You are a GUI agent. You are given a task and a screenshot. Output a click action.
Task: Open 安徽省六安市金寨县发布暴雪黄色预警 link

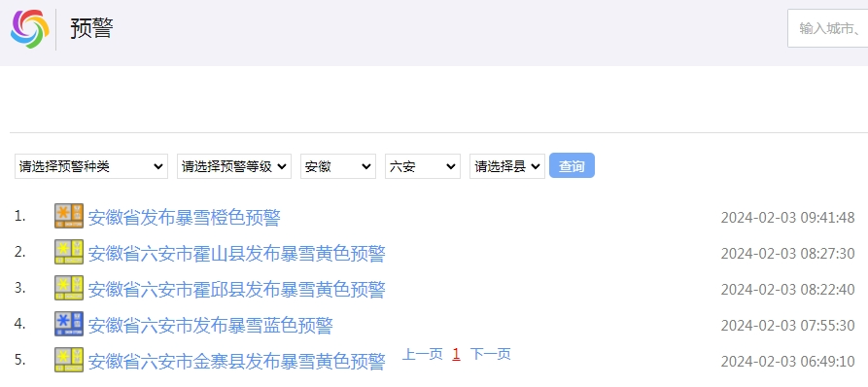pos(237,362)
